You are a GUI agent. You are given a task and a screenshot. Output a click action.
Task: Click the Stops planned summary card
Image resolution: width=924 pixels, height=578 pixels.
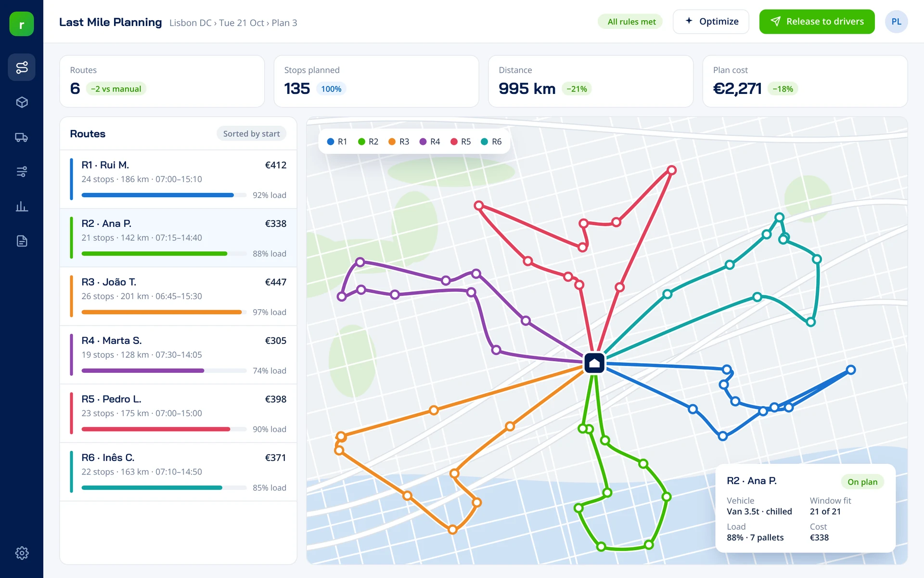[x=376, y=81]
